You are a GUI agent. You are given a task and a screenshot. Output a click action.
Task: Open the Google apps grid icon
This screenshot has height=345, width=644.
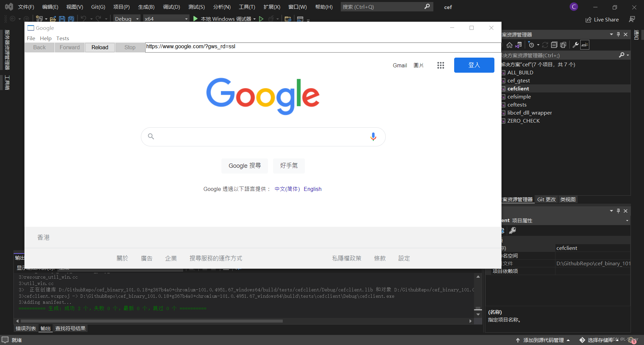[x=441, y=65]
